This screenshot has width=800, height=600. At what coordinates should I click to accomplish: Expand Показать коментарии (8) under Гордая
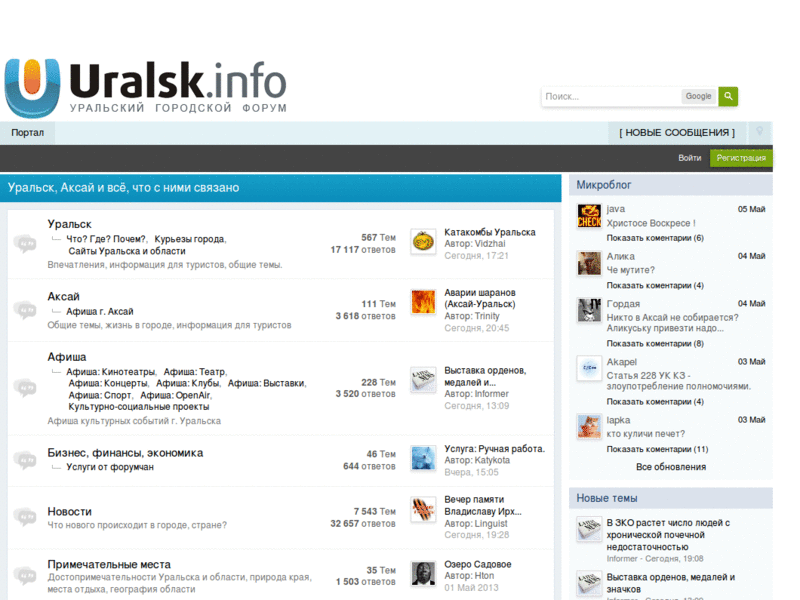tap(655, 343)
